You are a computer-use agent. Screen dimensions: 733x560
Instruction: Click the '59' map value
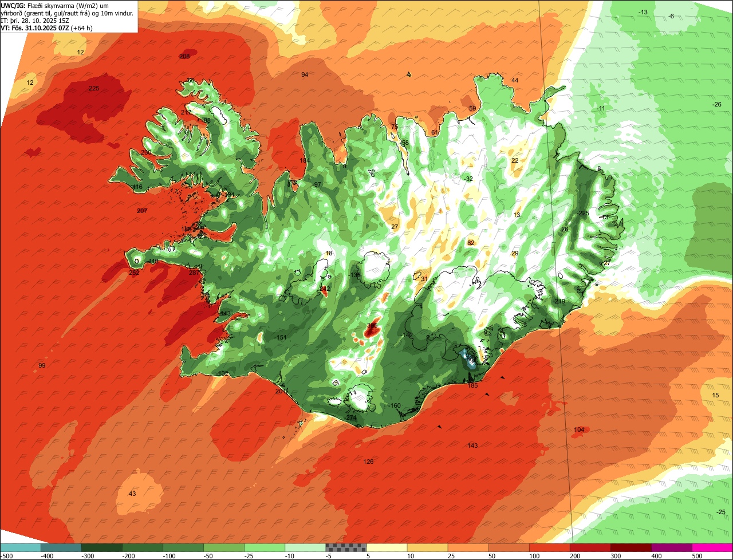pyautogui.click(x=472, y=109)
